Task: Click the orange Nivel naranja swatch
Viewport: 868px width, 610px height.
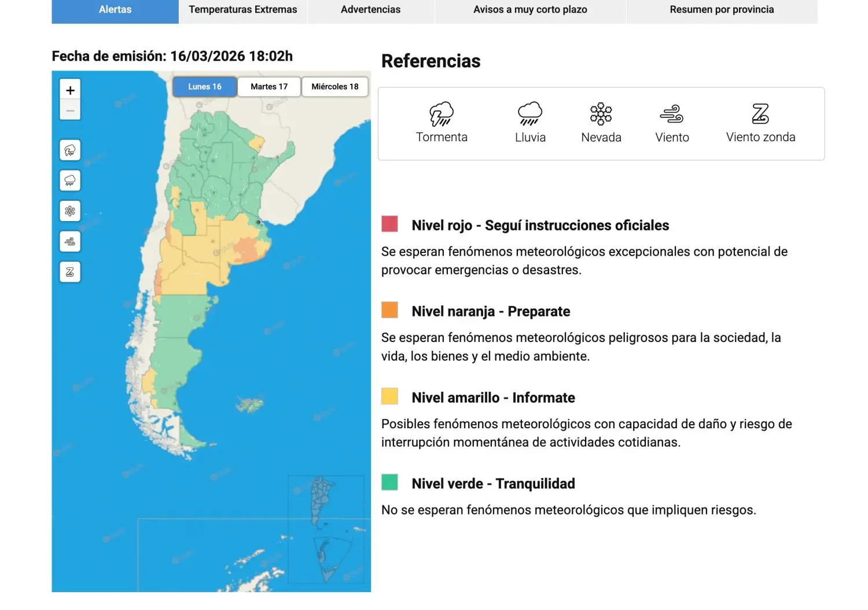Action: coord(389,310)
